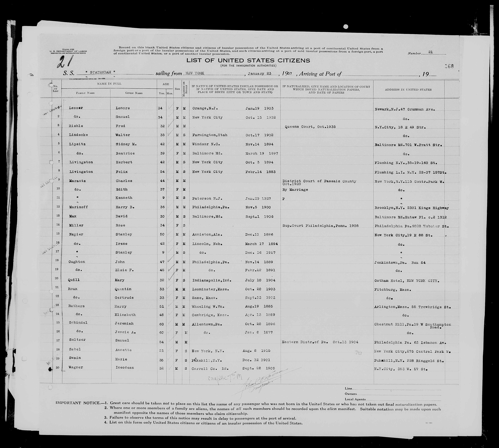Select given name 'Herbert'
499x448 pixels.
[x=124, y=162]
